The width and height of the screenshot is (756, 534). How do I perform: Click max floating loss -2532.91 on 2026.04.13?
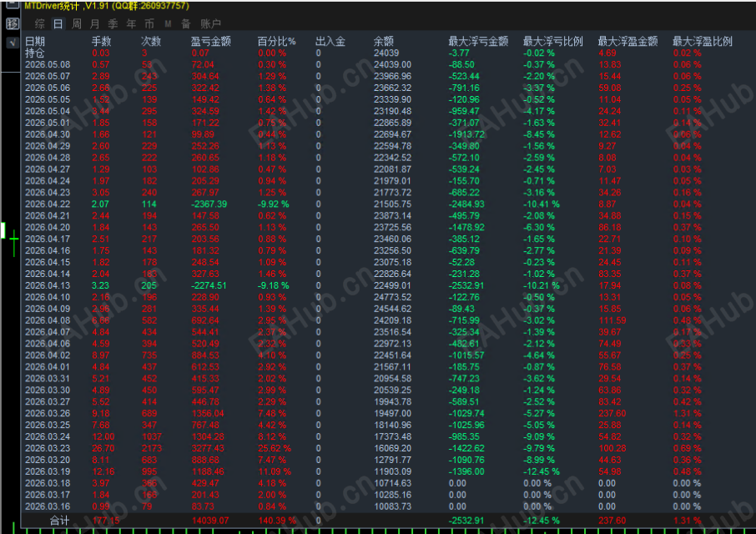(x=466, y=286)
